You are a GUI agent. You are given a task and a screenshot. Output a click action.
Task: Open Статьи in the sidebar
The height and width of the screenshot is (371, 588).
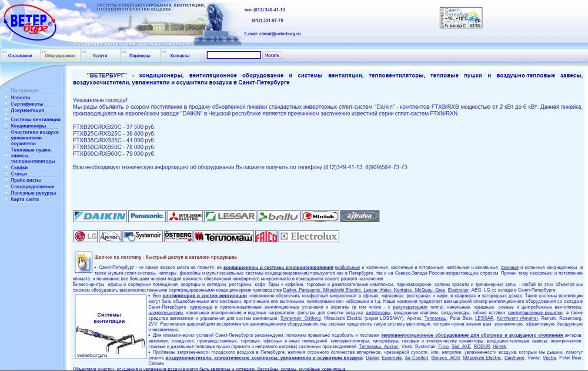coord(19,174)
